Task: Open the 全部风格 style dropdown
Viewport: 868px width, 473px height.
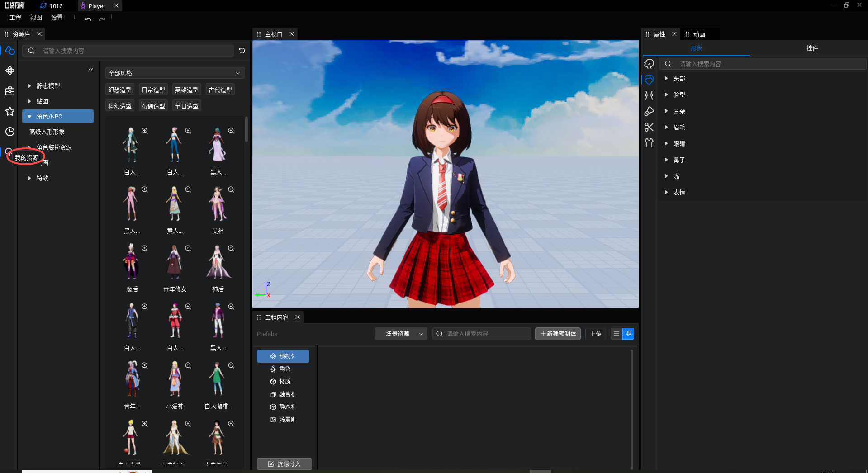Action: tap(175, 73)
